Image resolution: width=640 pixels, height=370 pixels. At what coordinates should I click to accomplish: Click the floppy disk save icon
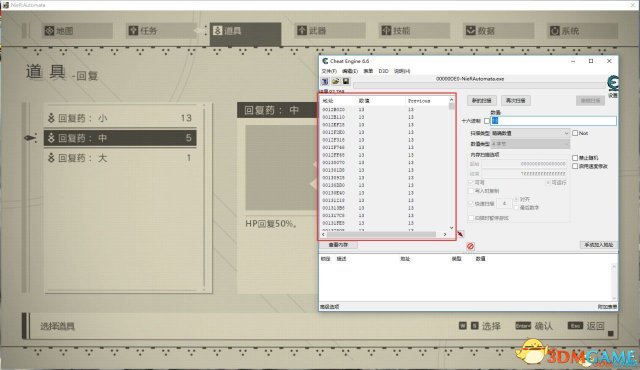[346, 81]
